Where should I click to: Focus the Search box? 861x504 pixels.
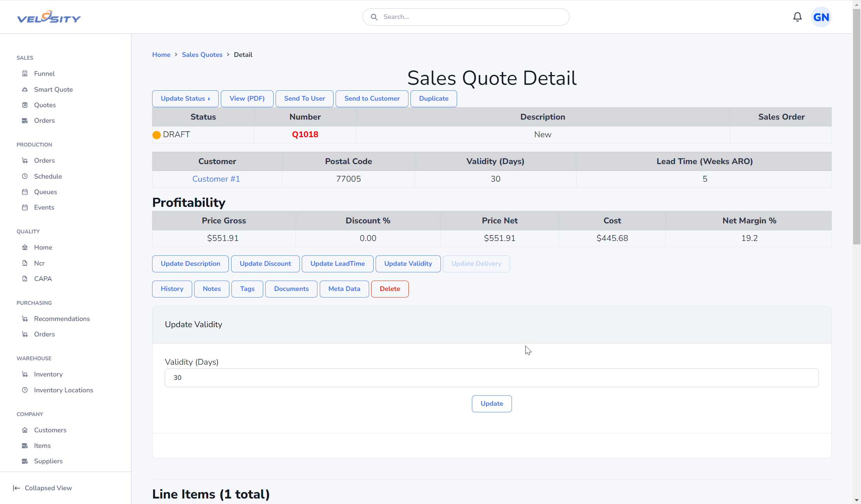click(x=466, y=17)
